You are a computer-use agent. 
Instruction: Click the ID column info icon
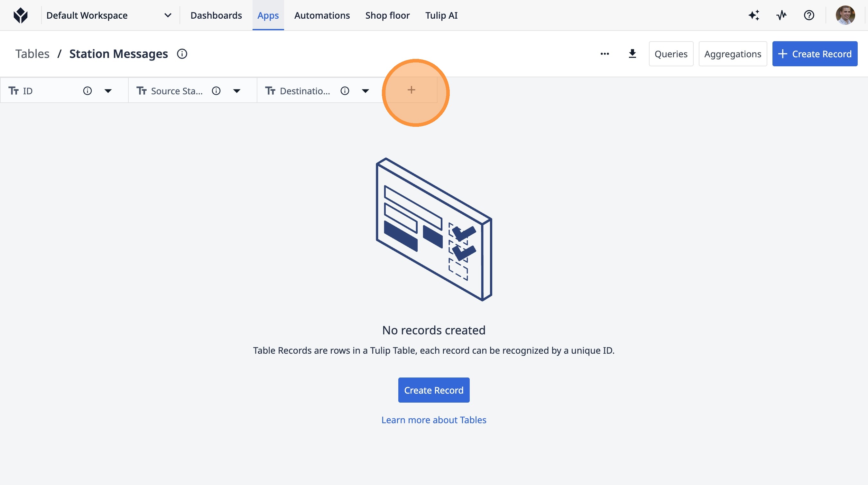click(x=87, y=91)
